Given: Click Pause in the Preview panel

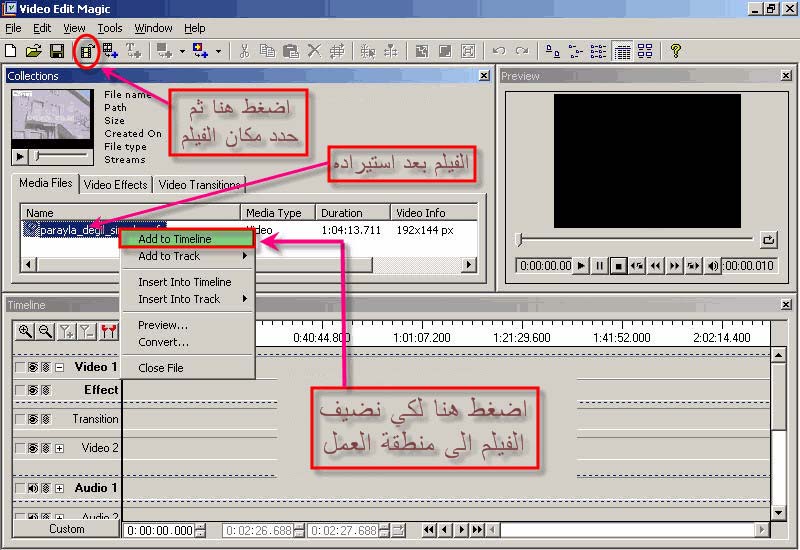Looking at the screenshot, I should 599,266.
